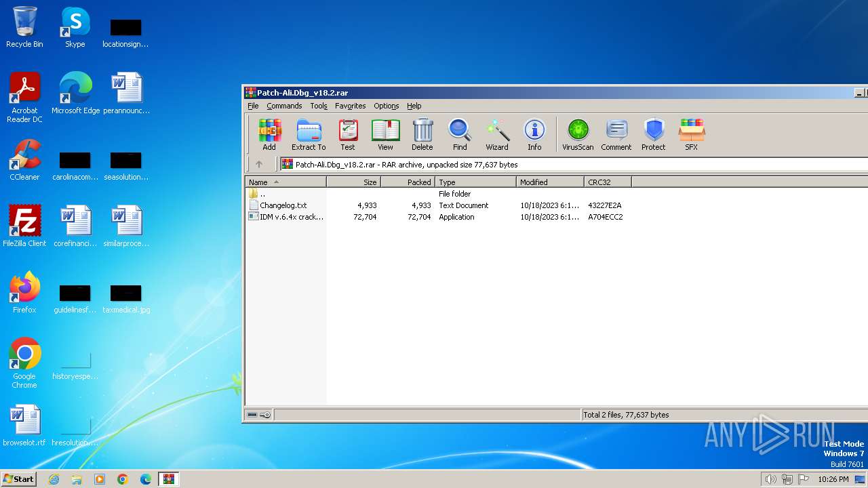Select the hresolution desktop file
Viewport: 868px width, 488px height.
[75, 432]
